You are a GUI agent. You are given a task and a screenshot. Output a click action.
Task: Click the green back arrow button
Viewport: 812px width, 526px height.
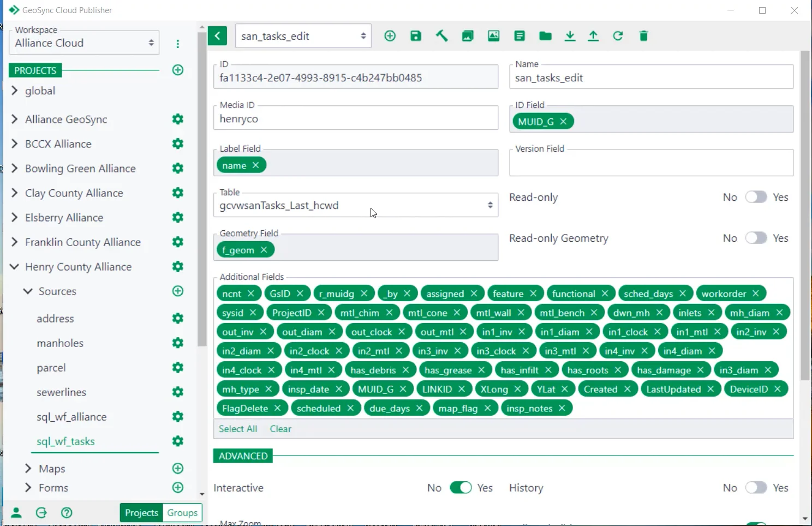pos(217,36)
